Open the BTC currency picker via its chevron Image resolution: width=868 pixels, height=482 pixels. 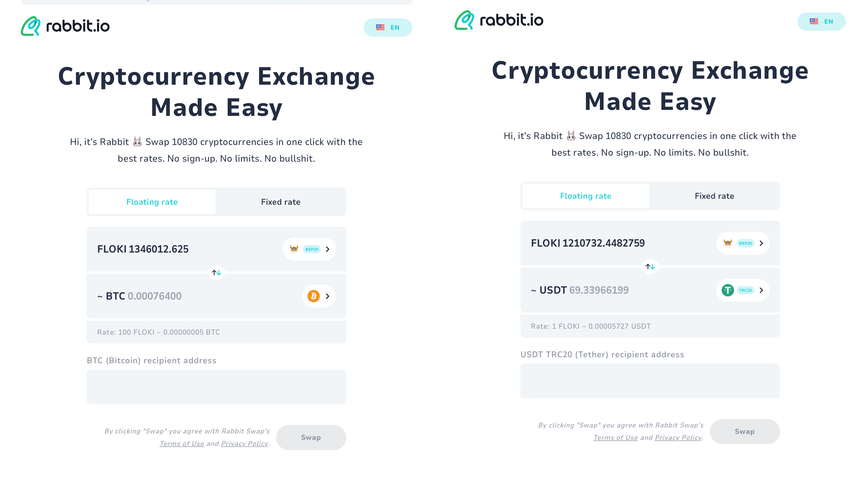point(327,296)
